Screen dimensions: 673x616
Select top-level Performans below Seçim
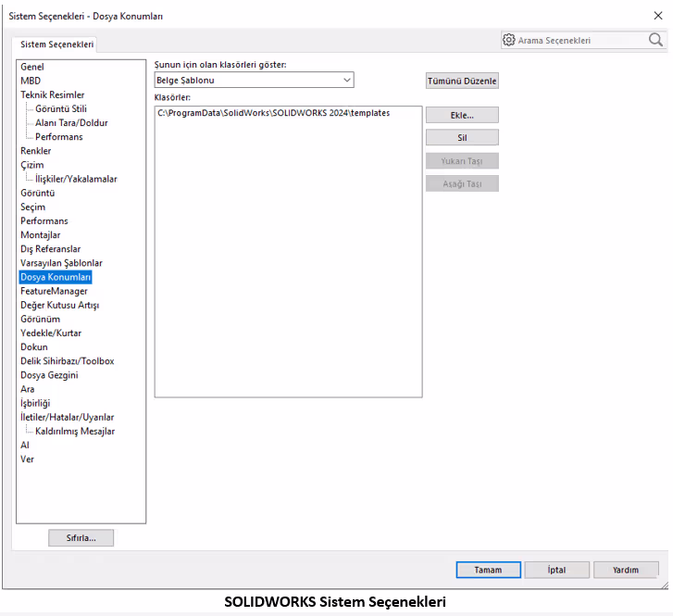[44, 220]
